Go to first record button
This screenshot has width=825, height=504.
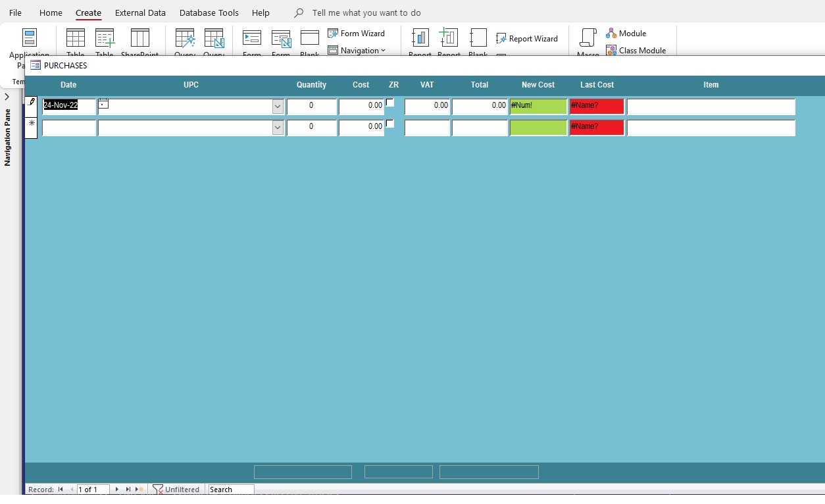pos(61,490)
